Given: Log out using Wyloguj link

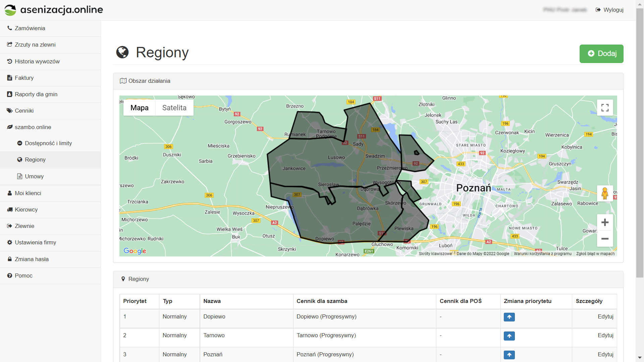Looking at the screenshot, I should (609, 10).
